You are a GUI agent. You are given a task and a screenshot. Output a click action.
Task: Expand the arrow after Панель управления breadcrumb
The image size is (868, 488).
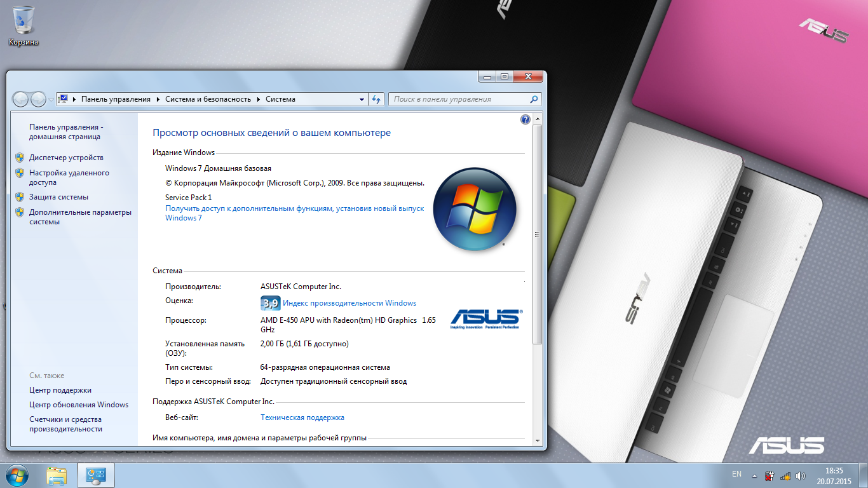coord(157,99)
